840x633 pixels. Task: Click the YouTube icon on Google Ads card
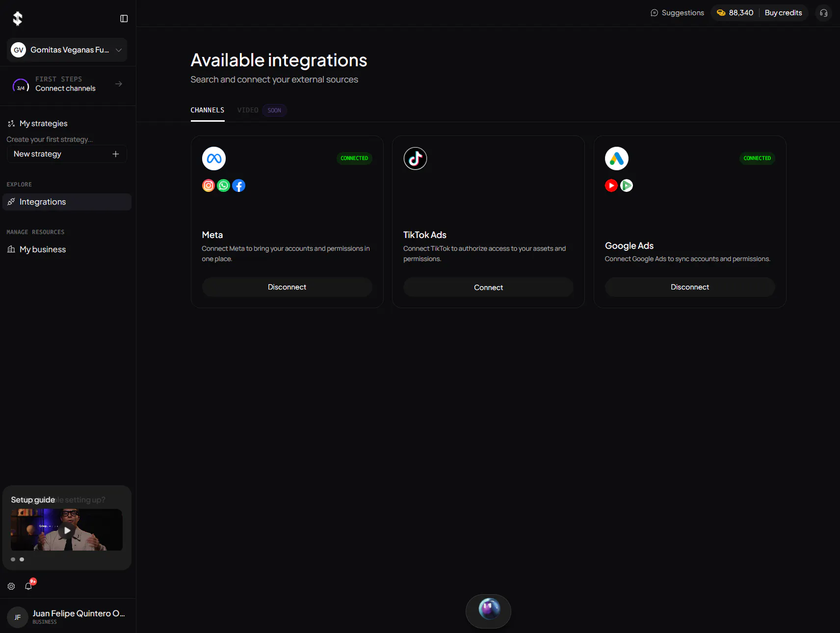611,185
